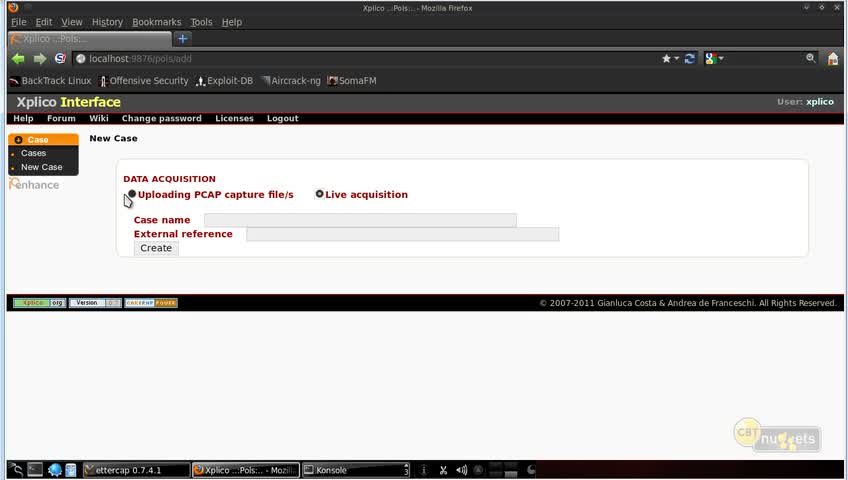Image resolution: width=848 pixels, height=480 pixels.
Task: Focus the External reference input field
Action: tap(402, 234)
